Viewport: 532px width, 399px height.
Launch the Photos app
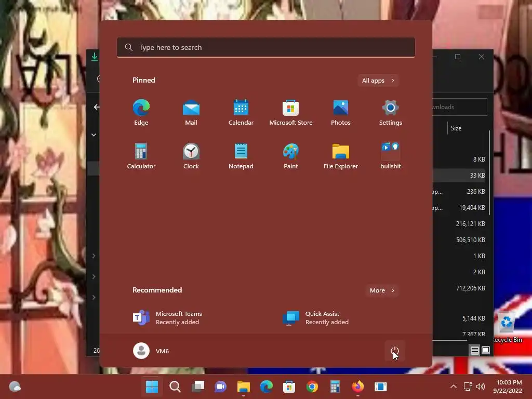click(x=341, y=112)
